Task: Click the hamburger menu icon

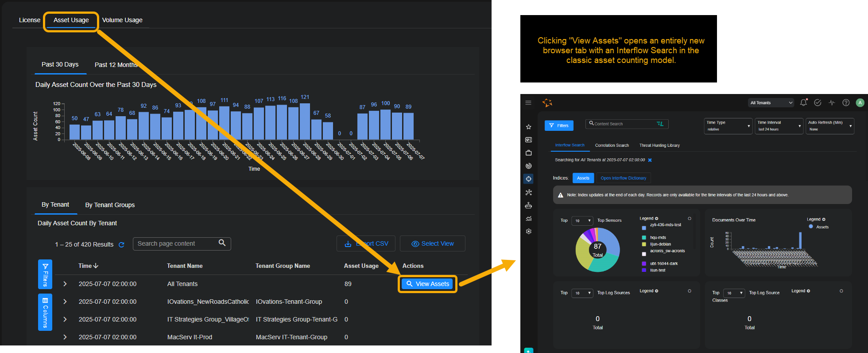Action: click(x=528, y=103)
